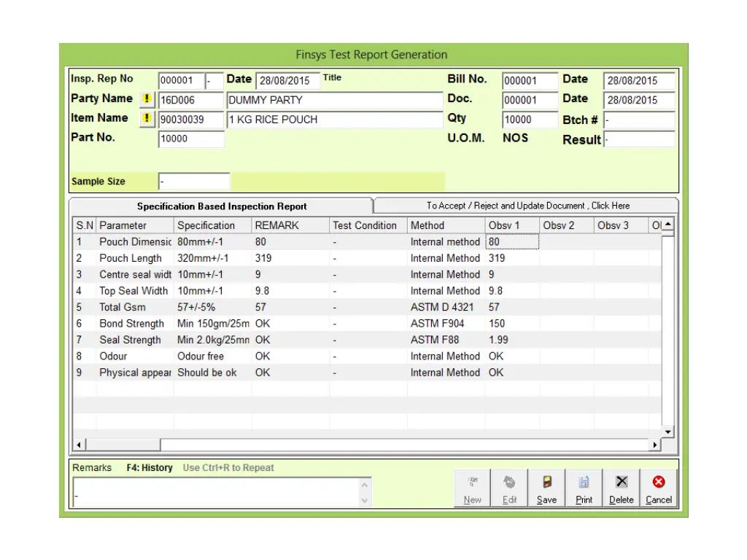Click the Btch # input field

point(639,120)
